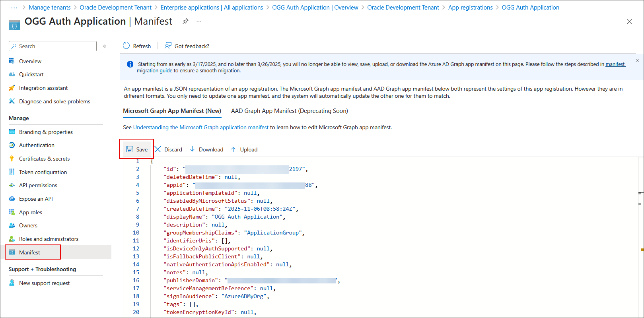Go to OGG Auth Application | Overview breadcrumb
Image resolution: width=644 pixels, height=318 pixels.
pyautogui.click(x=315, y=8)
